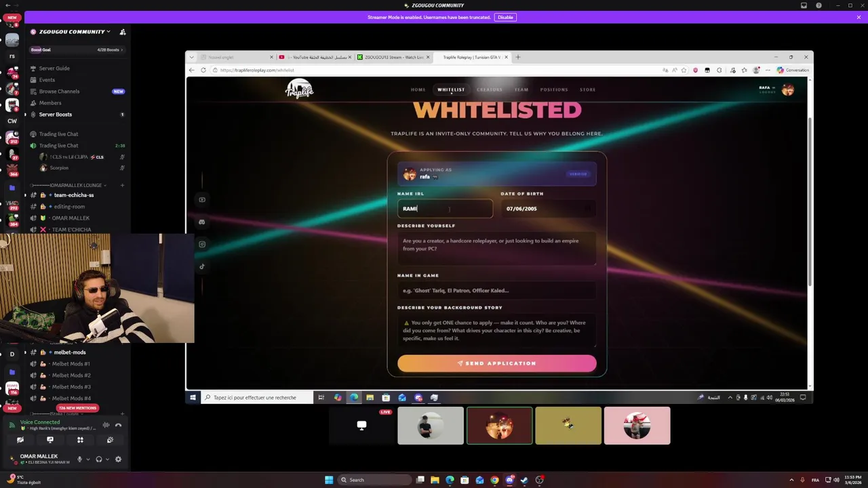868x488 pixels.
Task: Open STORE in Traplife navigation
Action: [x=587, y=89]
